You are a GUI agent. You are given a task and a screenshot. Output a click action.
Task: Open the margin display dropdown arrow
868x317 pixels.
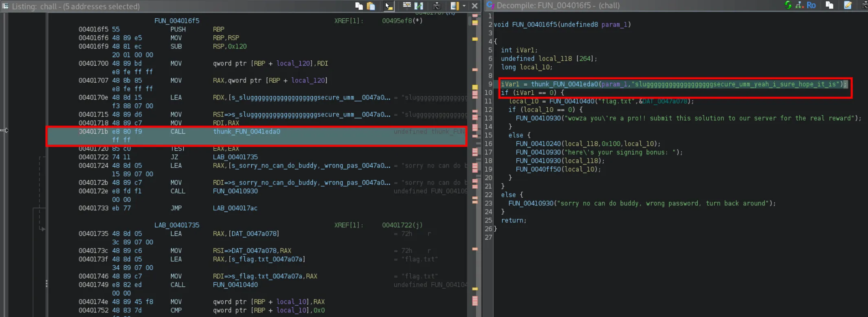(x=464, y=6)
